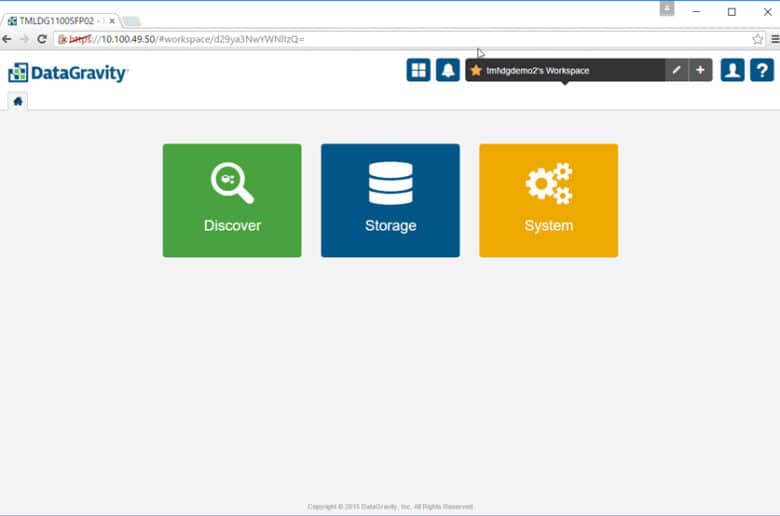Select tmfidgdemo2's Workspace label
Viewport: 780px width, 516px height.
click(538, 70)
